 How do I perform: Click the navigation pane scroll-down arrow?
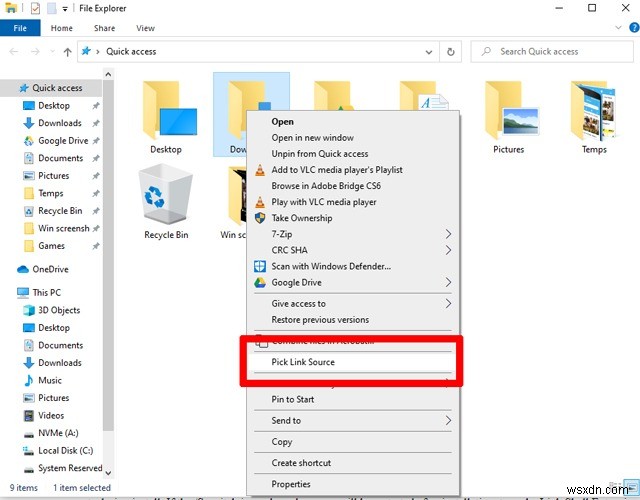tap(108, 473)
